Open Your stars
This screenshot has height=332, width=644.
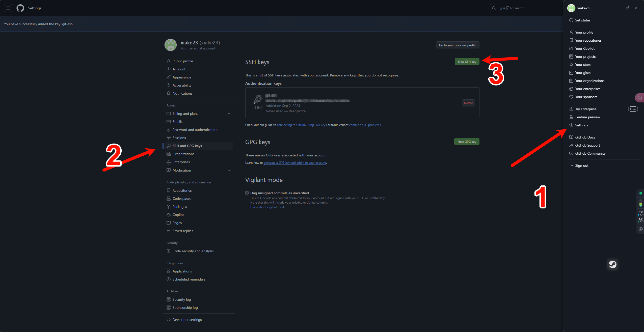coord(603,65)
